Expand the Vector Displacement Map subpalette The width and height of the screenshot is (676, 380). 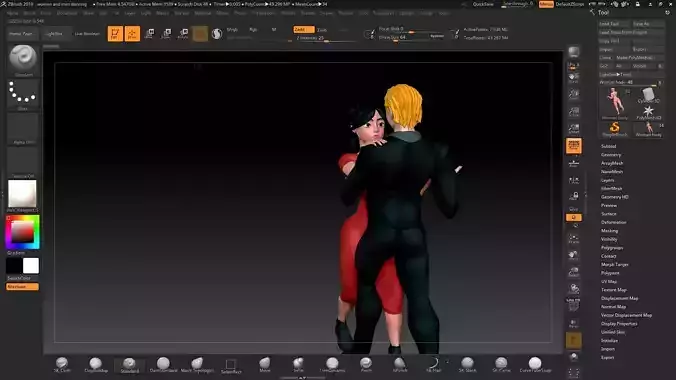[626, 315]
